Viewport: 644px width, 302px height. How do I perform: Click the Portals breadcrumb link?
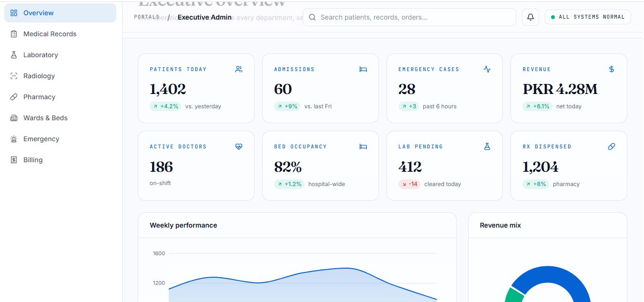coord(147,17)
